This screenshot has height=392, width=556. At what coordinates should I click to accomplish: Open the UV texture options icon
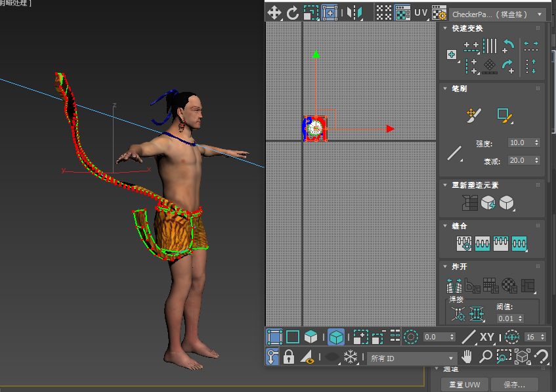(439, 12)
